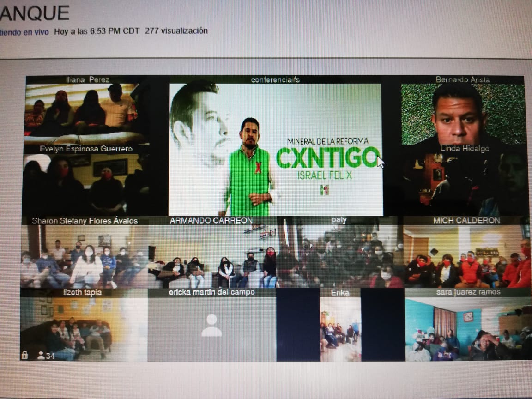
Task: Click the 'ISRAEL FELIX' text in the presentation
Action: [325, 175]
